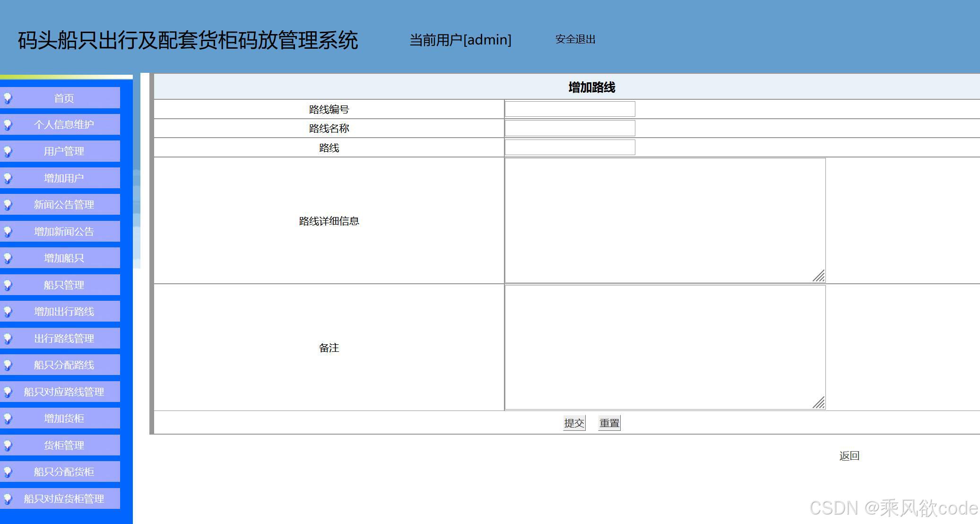Select 船只分配货柜 from the menu
980x524 pixels.
(64, 472)
